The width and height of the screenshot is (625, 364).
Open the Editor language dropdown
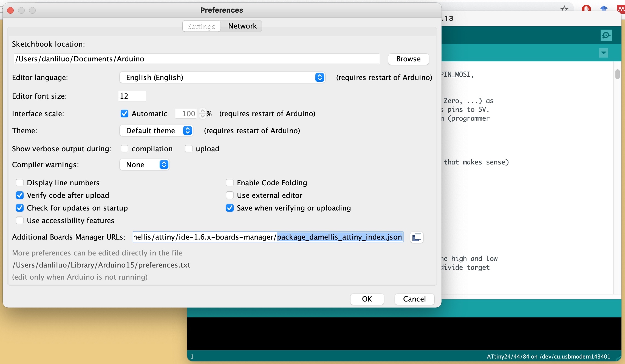(x=222, y=77)
